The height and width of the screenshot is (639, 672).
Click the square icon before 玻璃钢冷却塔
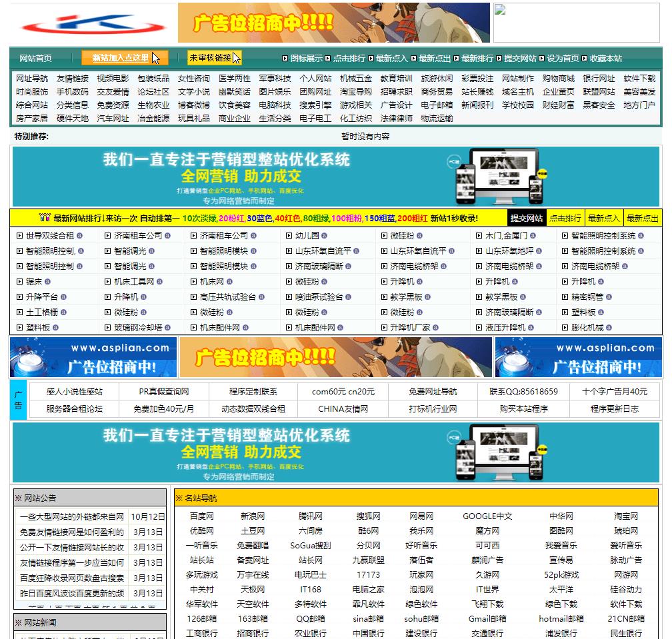[x=108, y=328]
